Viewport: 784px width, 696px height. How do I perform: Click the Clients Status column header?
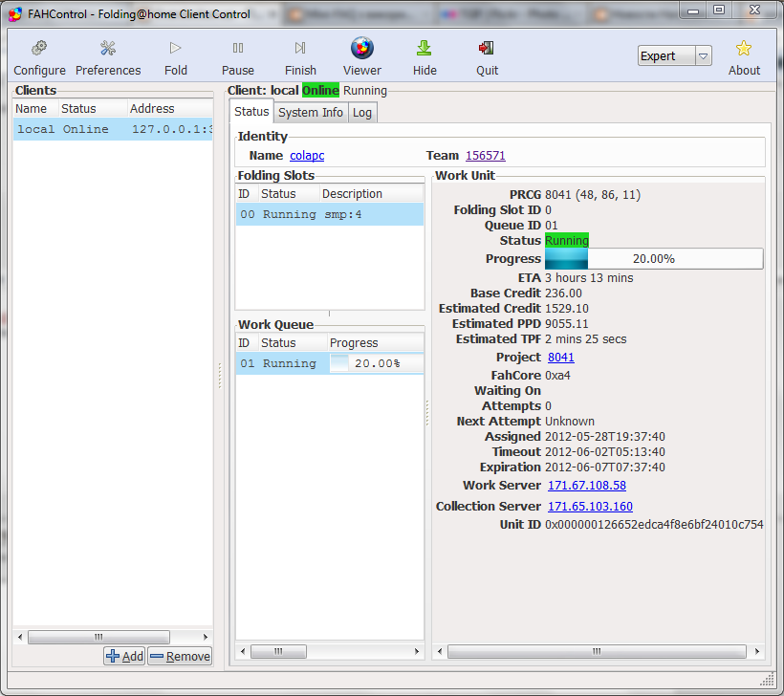[92, 108]
